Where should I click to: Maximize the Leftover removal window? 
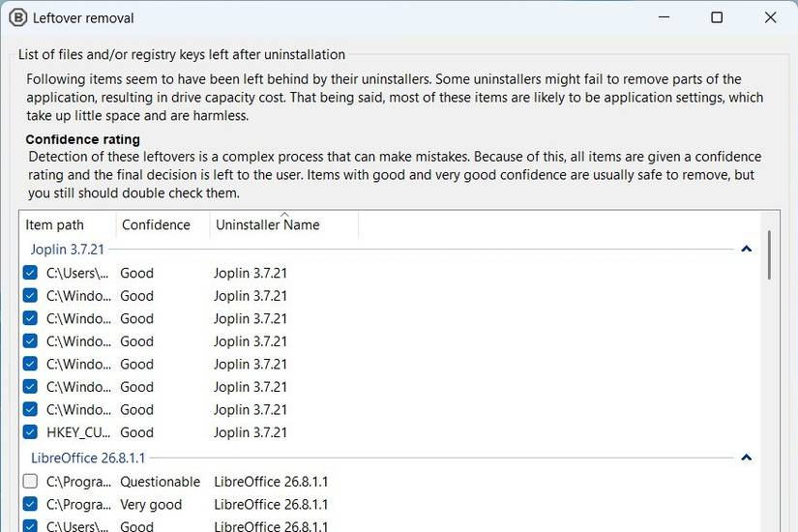[x=717, y=17]
